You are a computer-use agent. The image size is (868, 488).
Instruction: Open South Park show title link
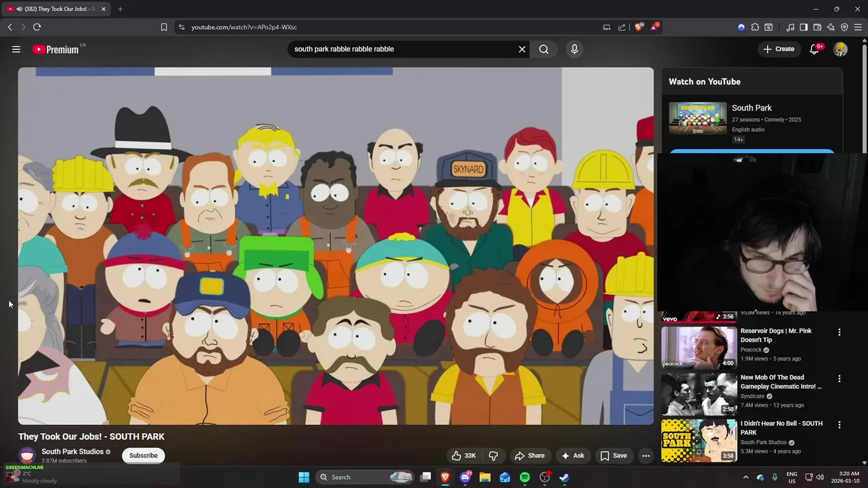click(x=752, y=108)
